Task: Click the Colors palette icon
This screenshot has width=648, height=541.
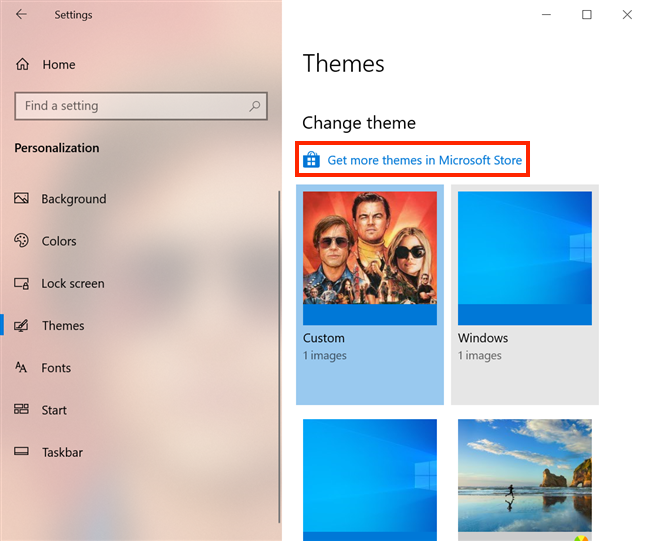Action: tap(21, 241)
